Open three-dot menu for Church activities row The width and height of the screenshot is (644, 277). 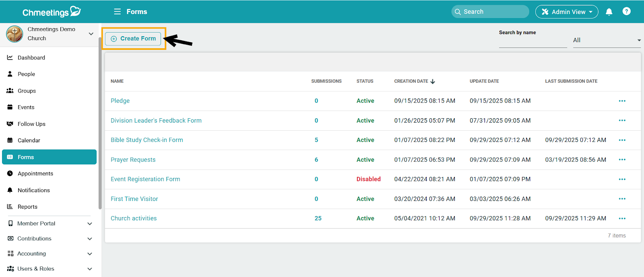click(x=622, y=218)
